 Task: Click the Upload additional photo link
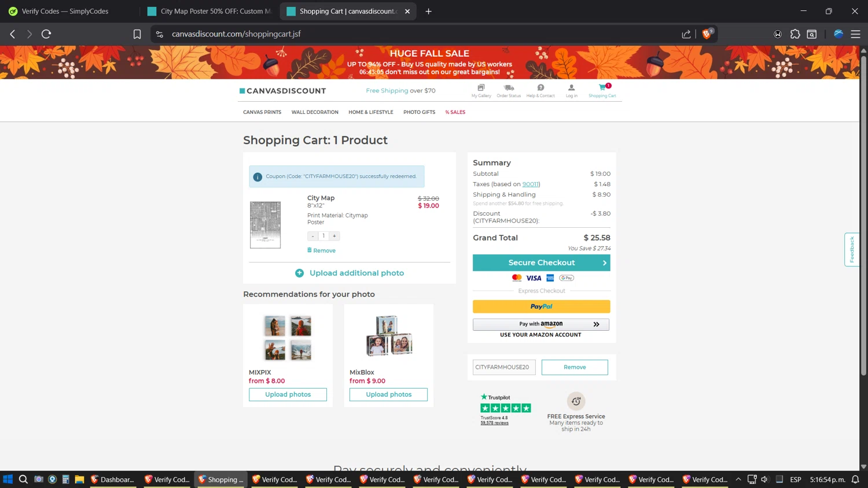pyautogui.click(x=357, y=273)
